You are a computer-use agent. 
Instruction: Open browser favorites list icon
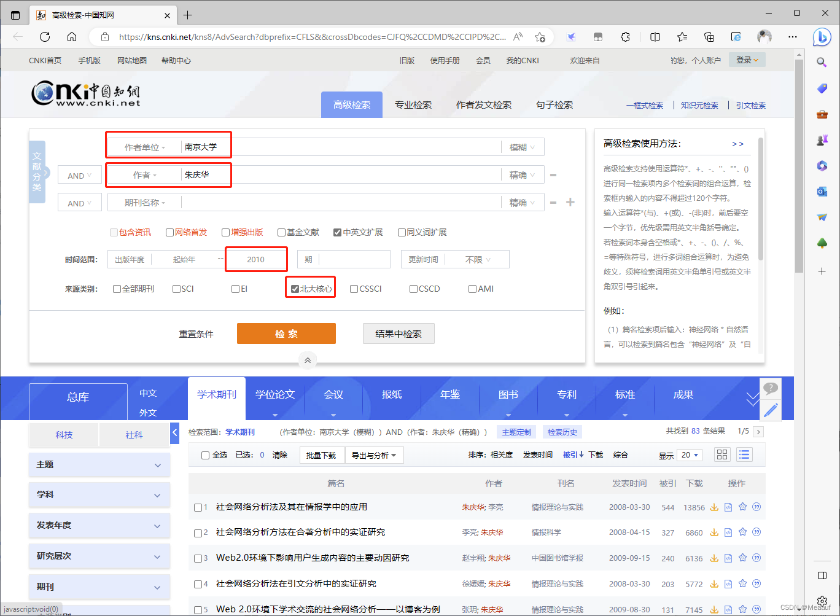682,37
